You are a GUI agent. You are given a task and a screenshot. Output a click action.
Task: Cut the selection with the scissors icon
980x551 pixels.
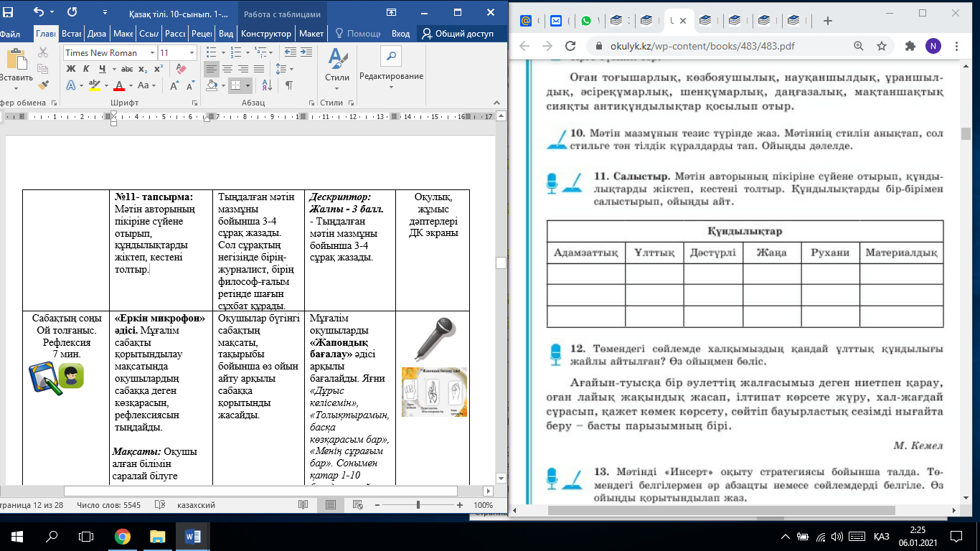43,52
